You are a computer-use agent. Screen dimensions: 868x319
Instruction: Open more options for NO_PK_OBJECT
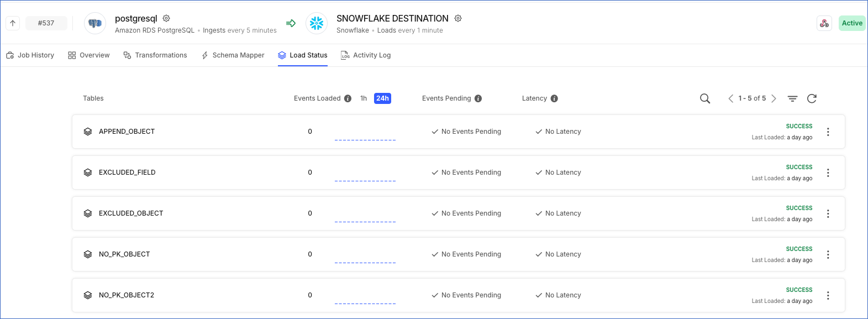828,254
